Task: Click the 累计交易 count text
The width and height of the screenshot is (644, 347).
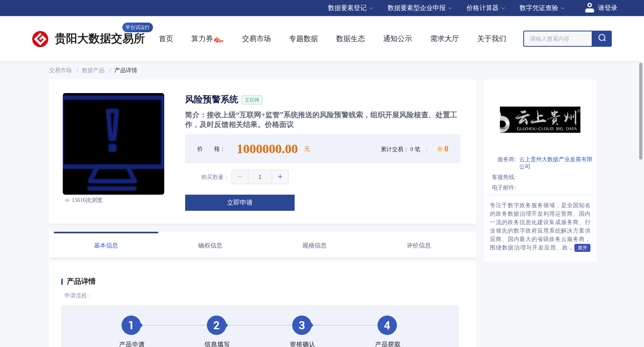Action: tap(400, 150)
